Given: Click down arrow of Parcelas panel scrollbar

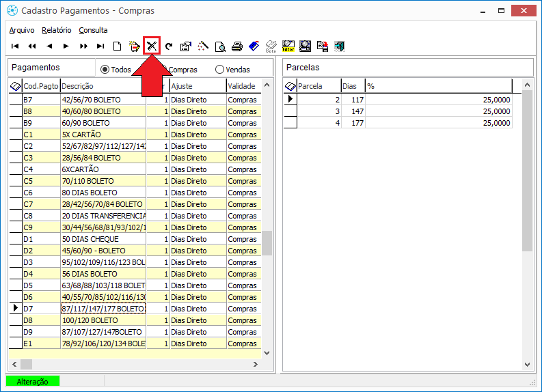Looking at the screenshot, I should [x=527, y=365].
